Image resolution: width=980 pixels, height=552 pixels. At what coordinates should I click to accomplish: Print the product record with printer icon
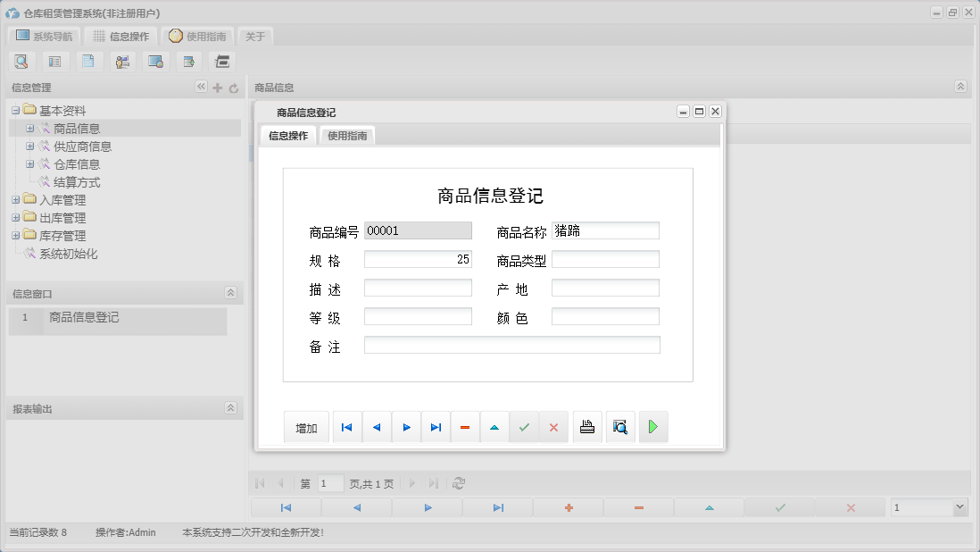(587, 426)
